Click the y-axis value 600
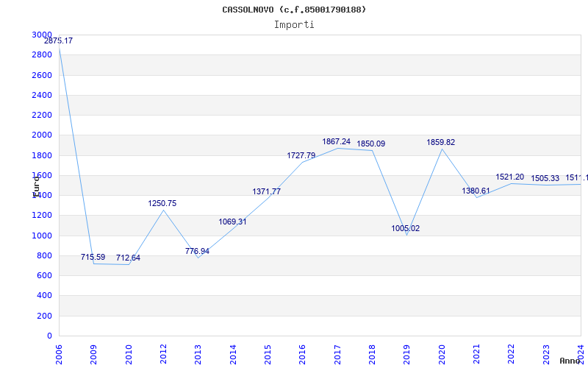 click(x=45, y=275)
